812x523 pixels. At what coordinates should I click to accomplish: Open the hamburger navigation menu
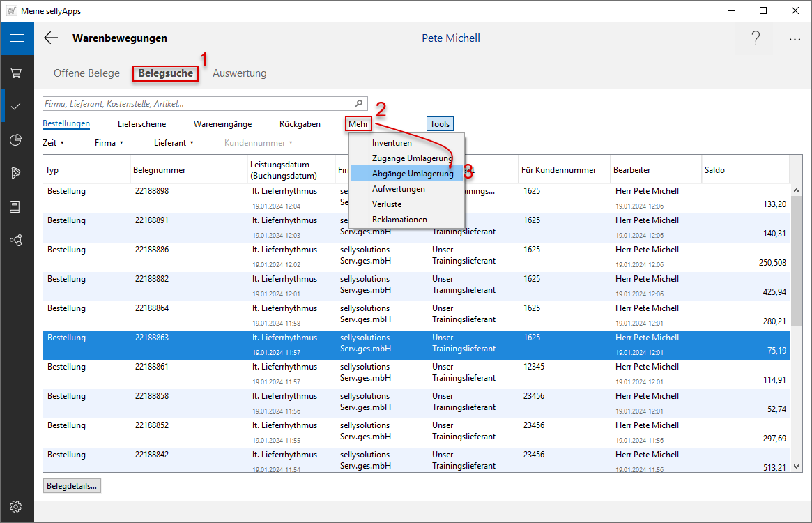(x=17, y=38)
